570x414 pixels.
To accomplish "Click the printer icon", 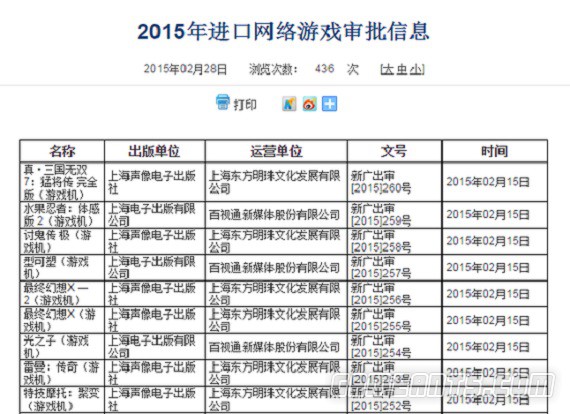I will click(222, 103).
